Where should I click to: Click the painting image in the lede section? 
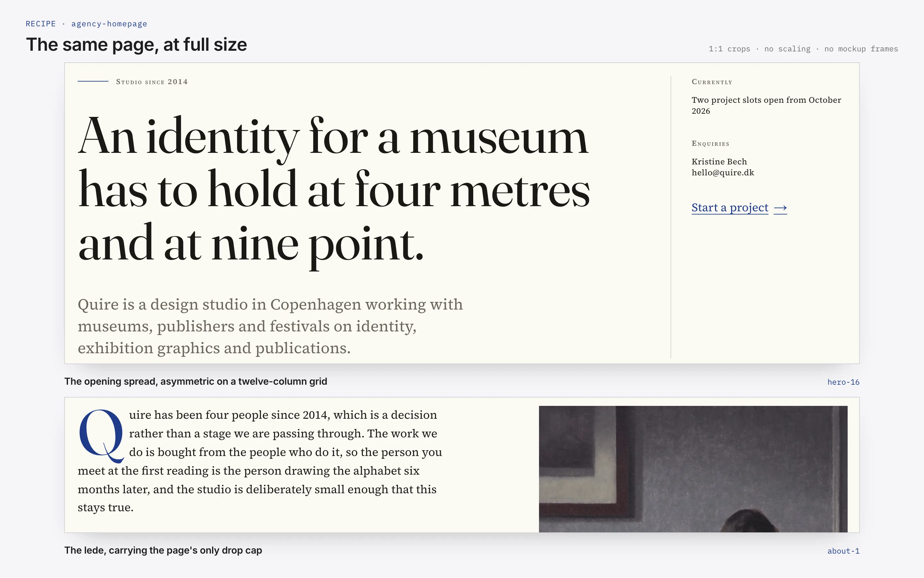tap(693, 469)
